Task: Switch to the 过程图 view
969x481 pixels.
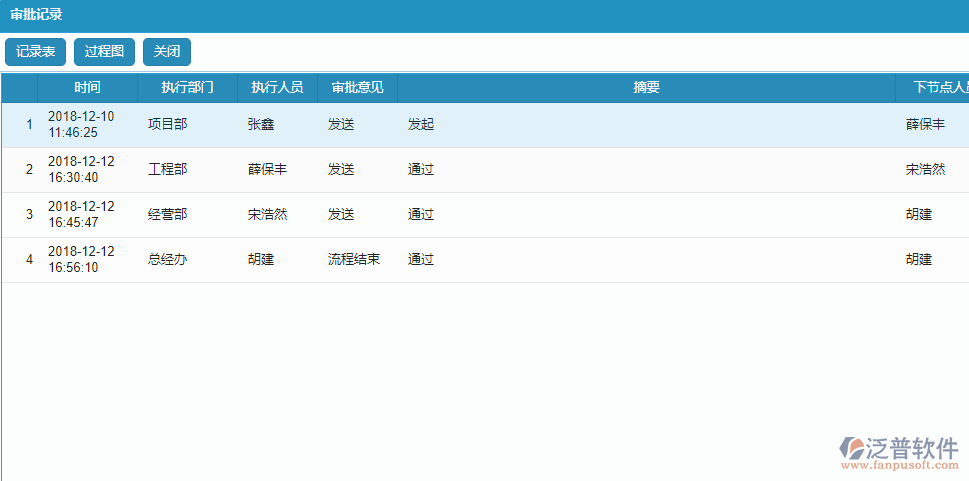Action: (x=104, y=52)
